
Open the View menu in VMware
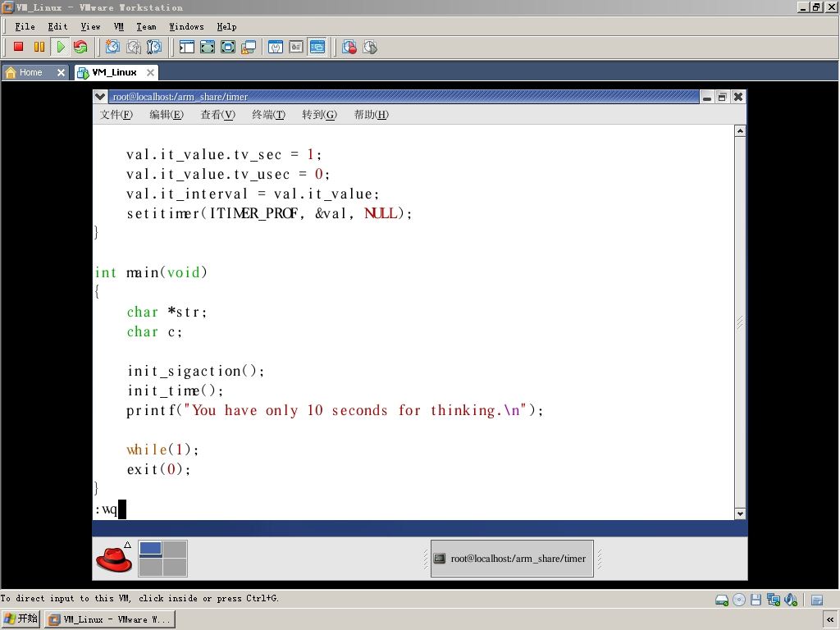[x=90, y=27]
